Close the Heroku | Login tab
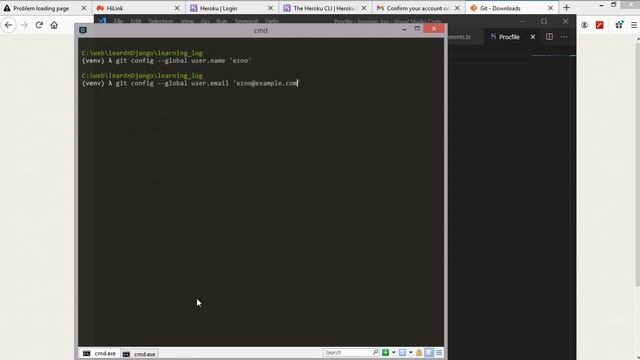Screen dimensions: 640x360 pyautogui.click(x=270, y=8)
